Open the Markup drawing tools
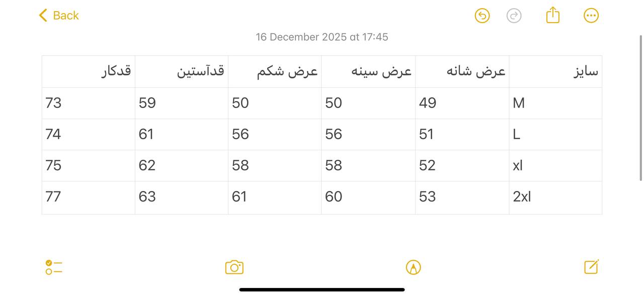Image resolution: width=644 pixels, height=297 pixels. click(x=413, y=267)
